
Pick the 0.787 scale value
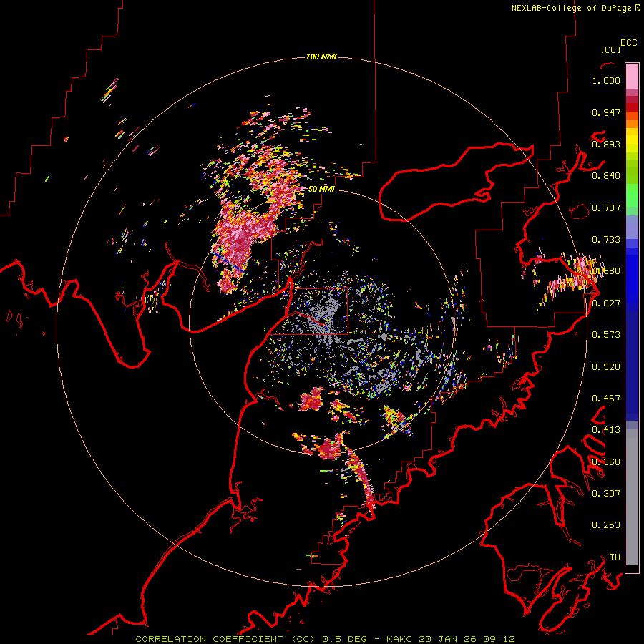point(606,208)
